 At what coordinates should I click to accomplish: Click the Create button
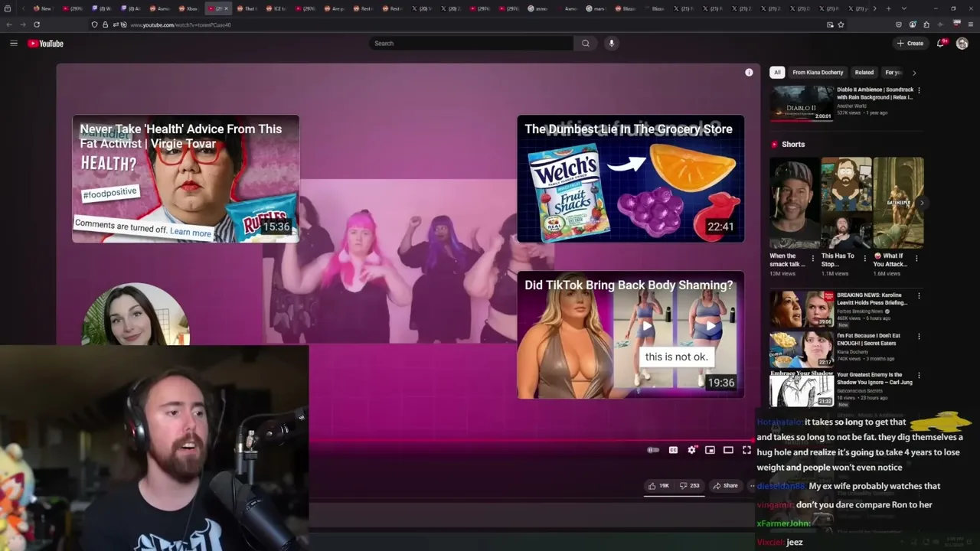click(x=910, y=44)
